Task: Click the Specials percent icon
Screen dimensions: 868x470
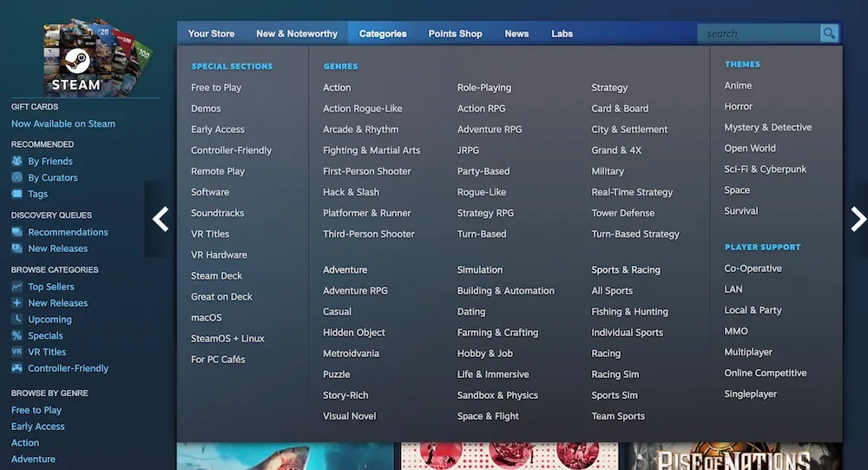Action: point(16,336)
